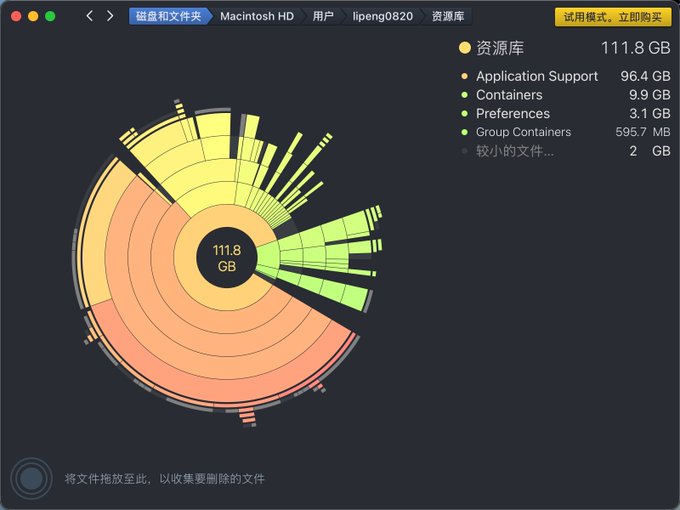
Task: Open lipeng0820 folder from breadcrumb
Action: pos(381,16)
